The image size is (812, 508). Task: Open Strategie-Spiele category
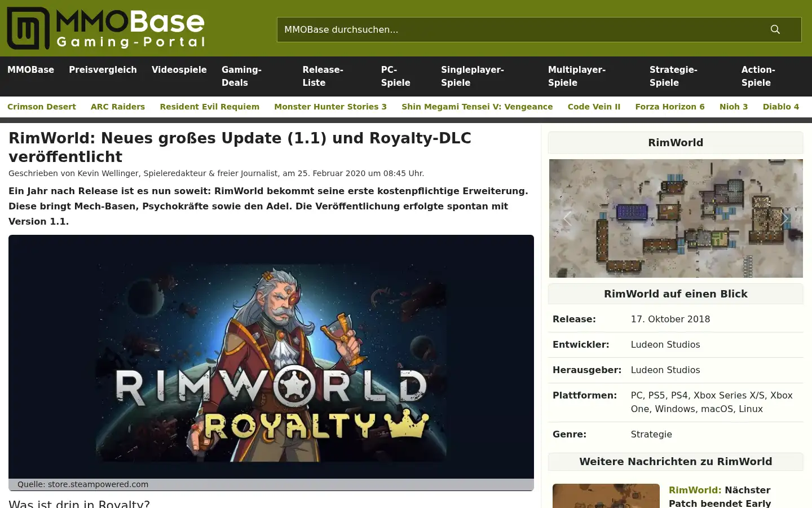click(x=673, y=76)
